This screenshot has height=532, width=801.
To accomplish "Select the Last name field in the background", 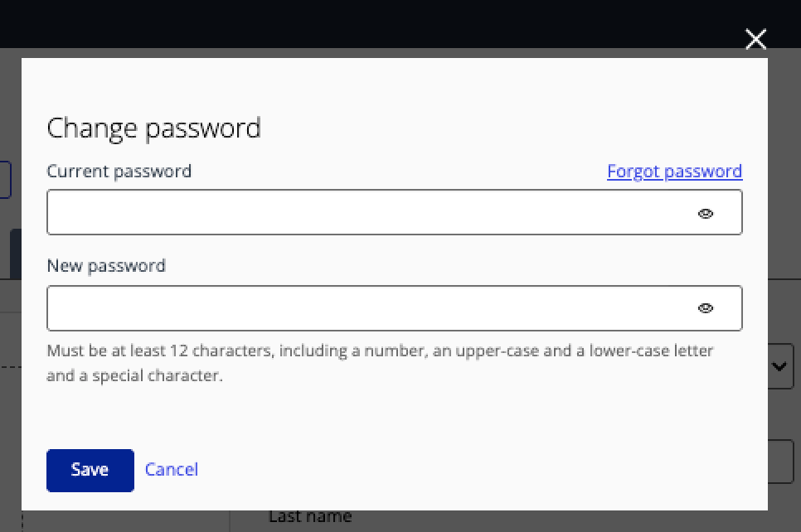I will coord(309,515).
